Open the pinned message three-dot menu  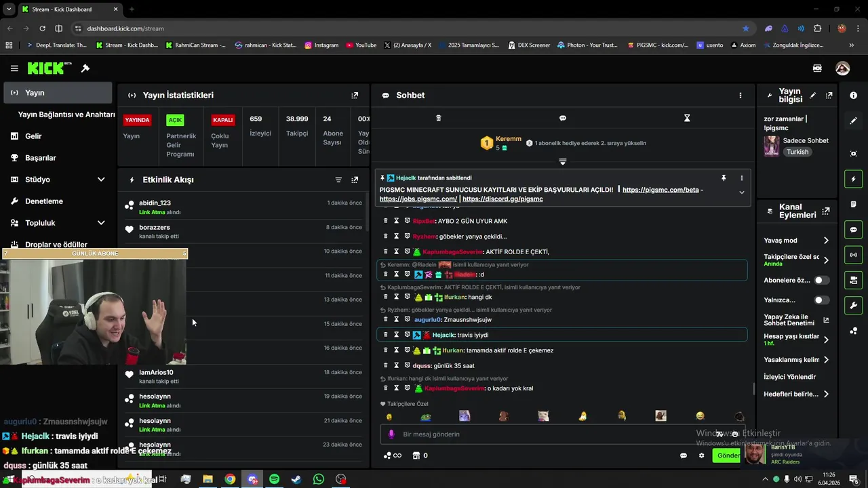tap(741, 178)
